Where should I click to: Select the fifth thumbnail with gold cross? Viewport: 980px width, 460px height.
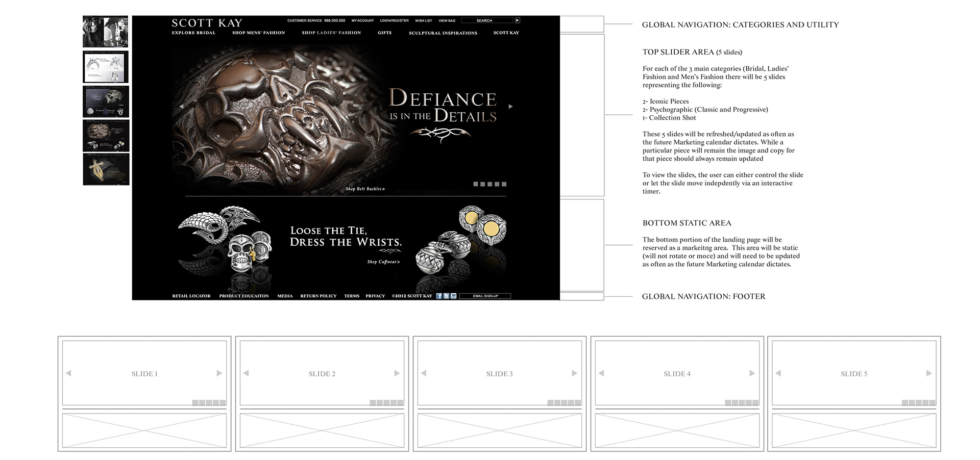[106, 169]
